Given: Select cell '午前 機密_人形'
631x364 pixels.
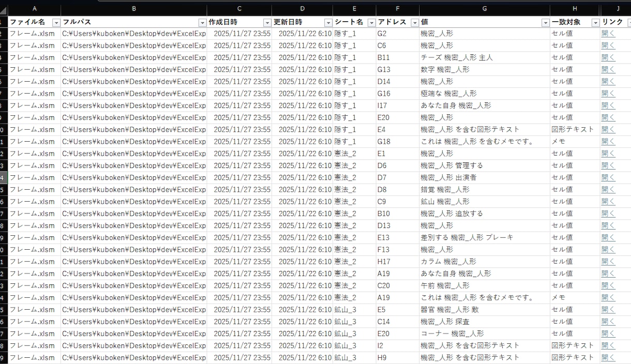Looking at the screenshot, I should pyautogui.click(x=484, y=285).
